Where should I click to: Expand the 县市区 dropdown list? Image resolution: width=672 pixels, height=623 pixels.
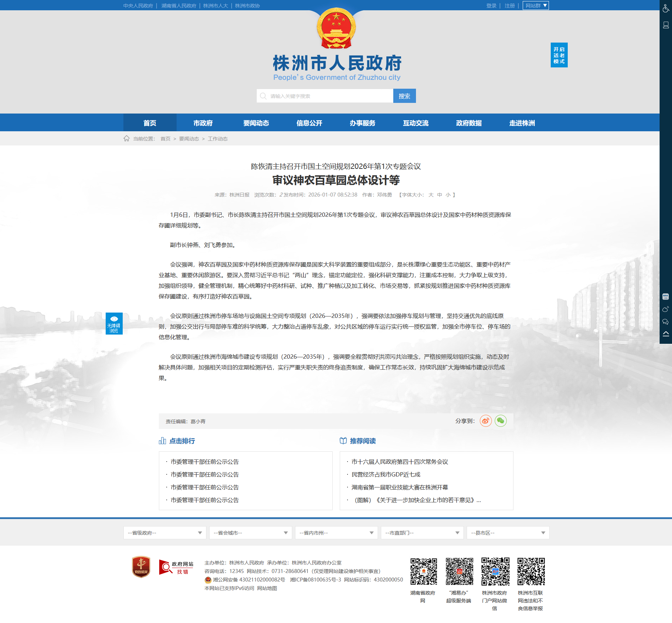[x=508, y=533]
